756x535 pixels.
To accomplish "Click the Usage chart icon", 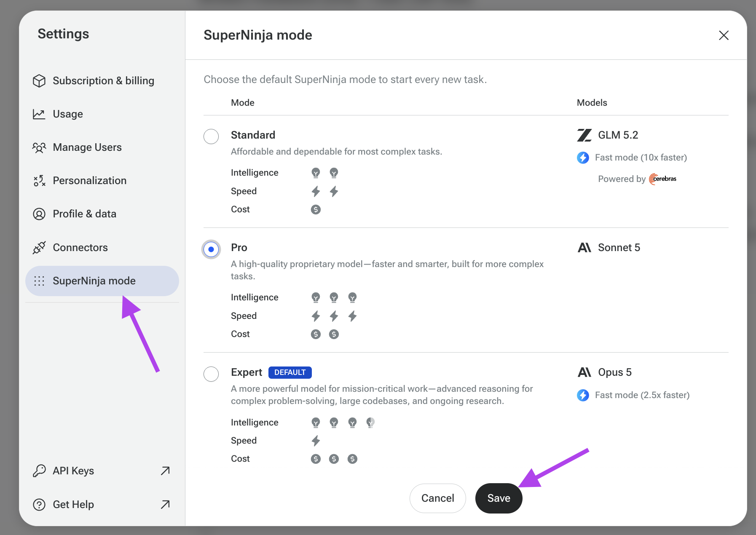I will coord(39,114).
